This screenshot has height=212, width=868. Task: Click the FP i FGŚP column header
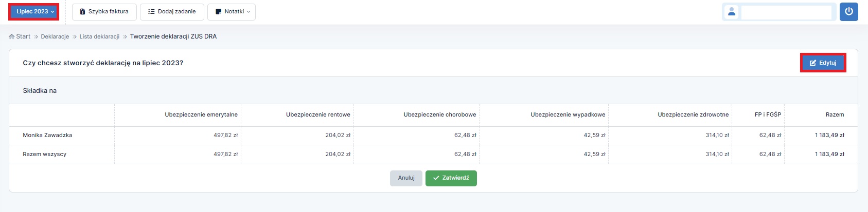(x=768, y=115)
